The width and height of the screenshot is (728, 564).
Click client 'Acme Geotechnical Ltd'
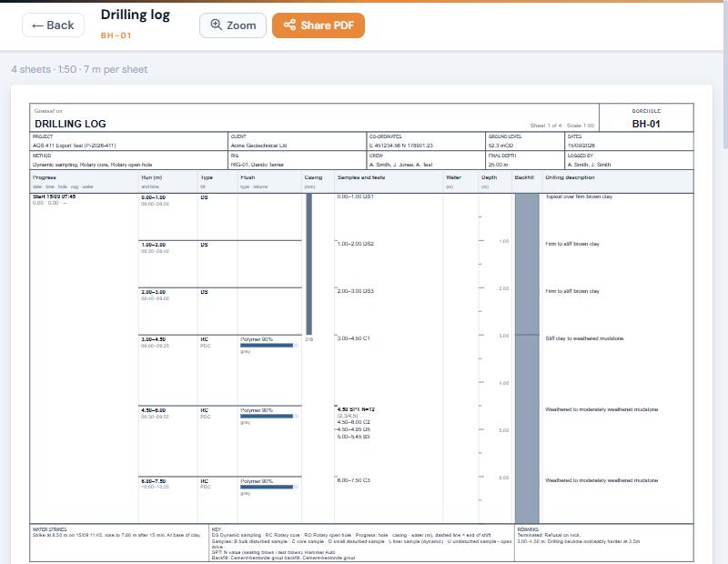258,146
